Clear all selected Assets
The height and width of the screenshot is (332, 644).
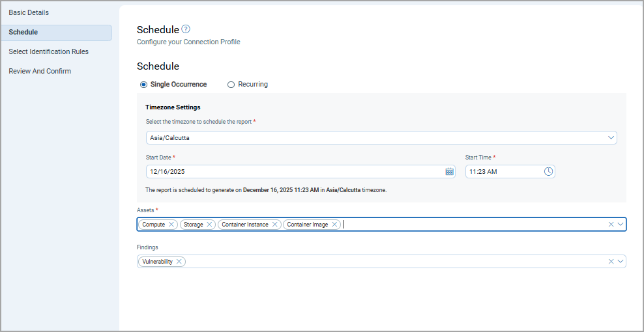pyautogui.click(x=611, y=225)
